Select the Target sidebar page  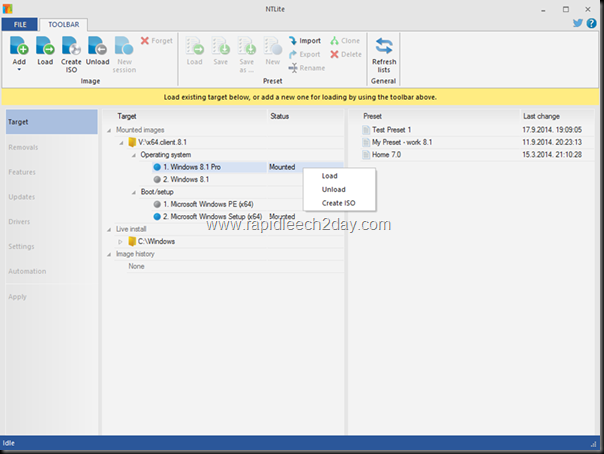pyautogui.click(x=52, y=122)
